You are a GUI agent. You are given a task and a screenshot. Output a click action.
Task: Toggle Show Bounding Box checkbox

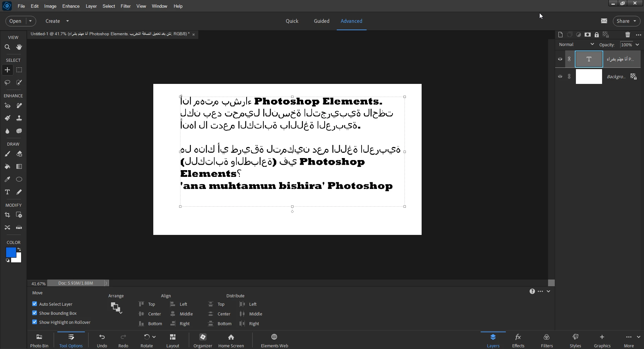[x=35, y=313]
